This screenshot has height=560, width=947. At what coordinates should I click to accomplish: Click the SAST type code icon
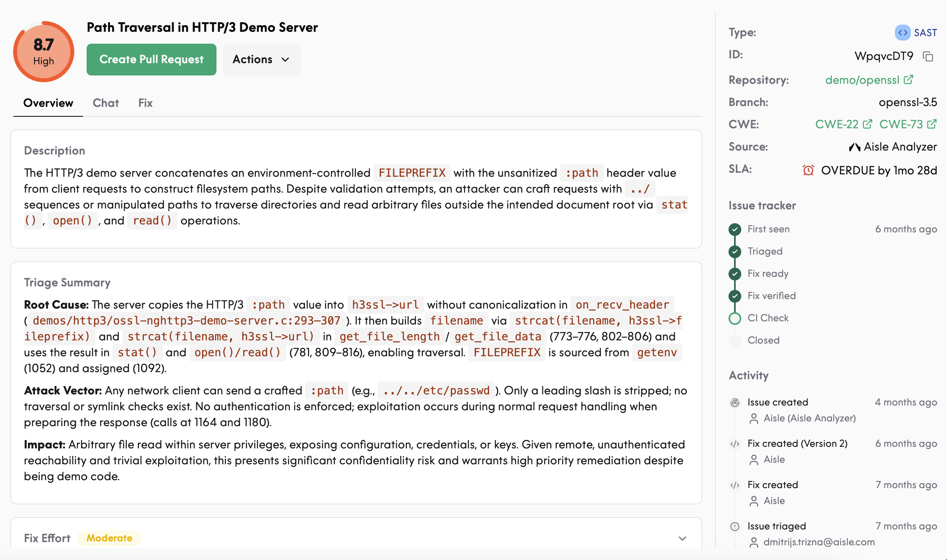903,33
